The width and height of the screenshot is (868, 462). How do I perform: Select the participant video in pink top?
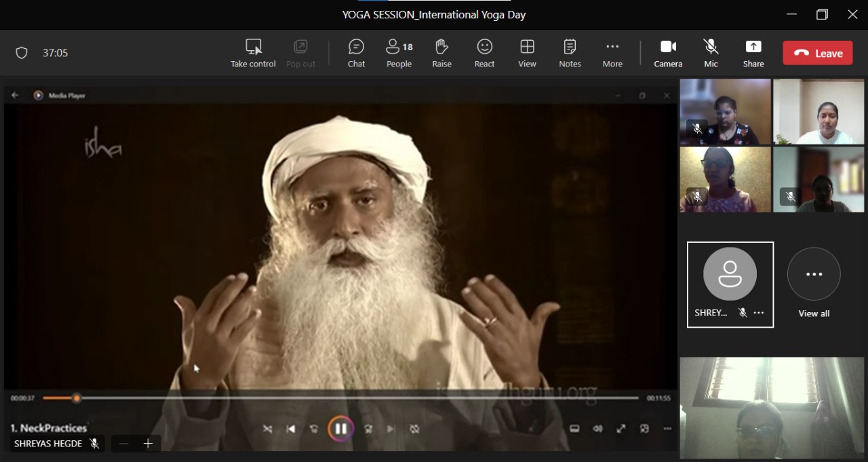pos(726,180)
